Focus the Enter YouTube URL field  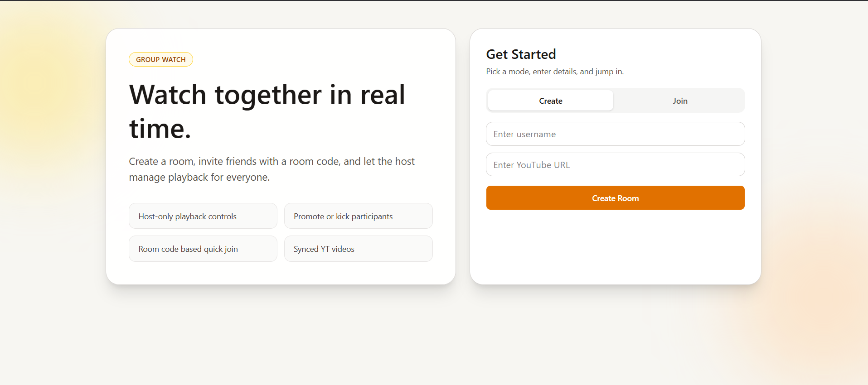(615, 165)
